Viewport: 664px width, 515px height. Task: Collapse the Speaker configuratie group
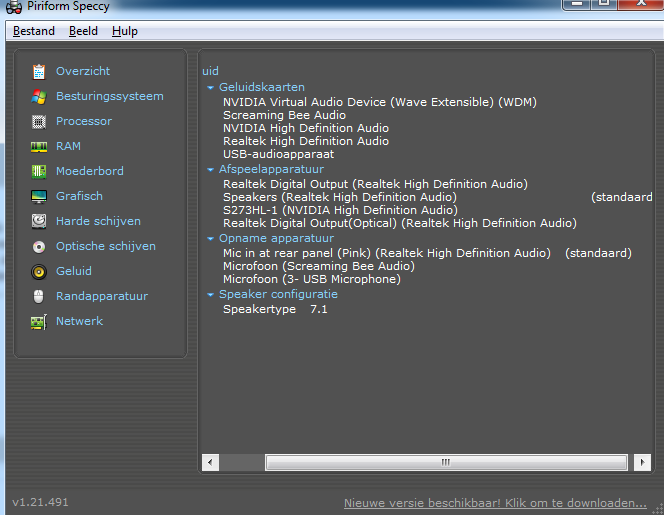tap(210, 295)
